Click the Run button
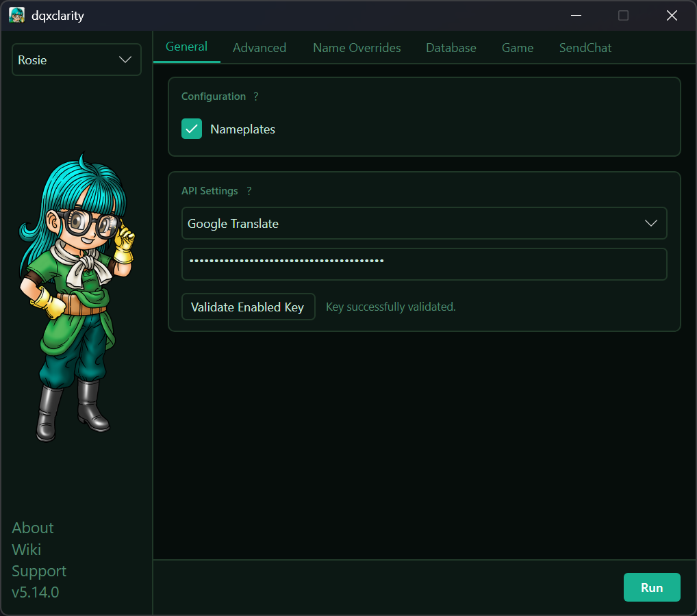Image resolution: width=697 pixels, height=616 pixels. click(x=652, y=587)
